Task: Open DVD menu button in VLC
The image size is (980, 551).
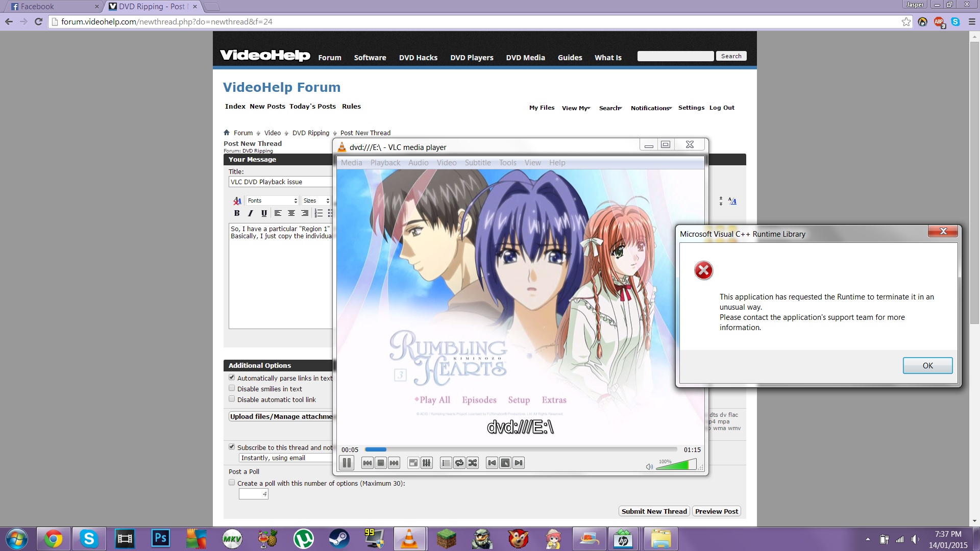Action: 505,463
